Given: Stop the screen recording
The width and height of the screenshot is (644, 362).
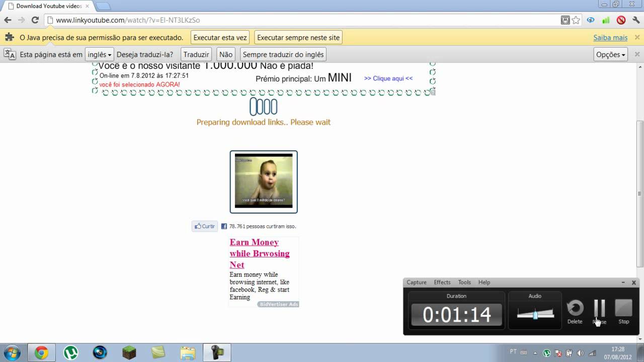Looking at the screenshot, I should tap(623, 312).
